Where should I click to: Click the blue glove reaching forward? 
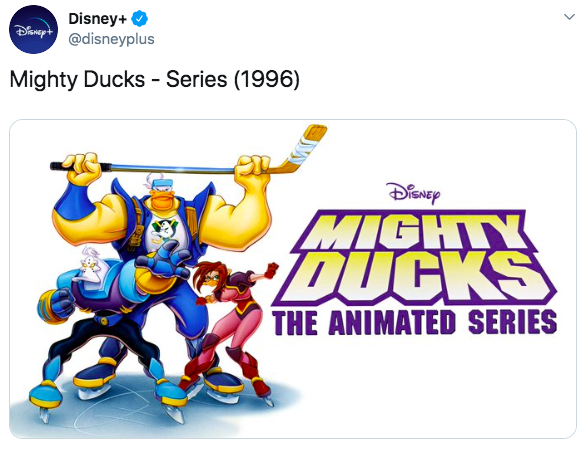[164, 260]
